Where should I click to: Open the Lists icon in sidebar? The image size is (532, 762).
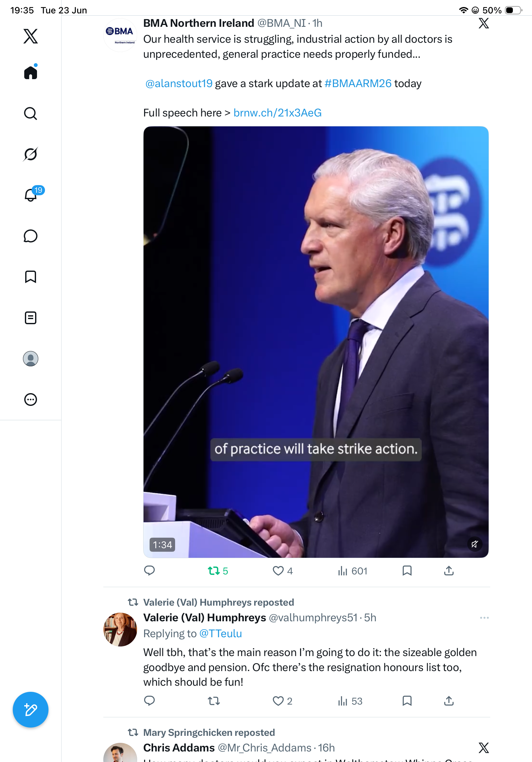tap(31, 318)
